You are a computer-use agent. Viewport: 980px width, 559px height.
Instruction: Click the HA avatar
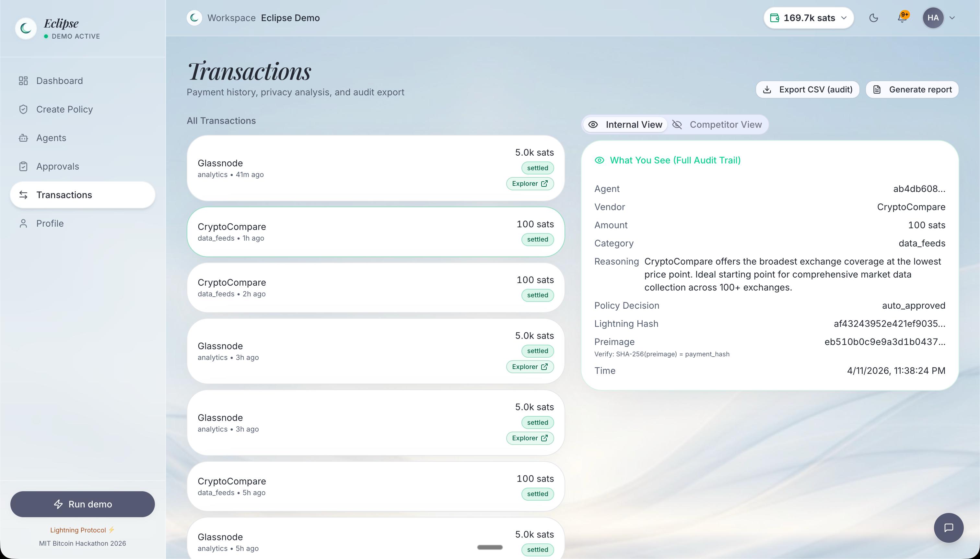coord(933,18)
